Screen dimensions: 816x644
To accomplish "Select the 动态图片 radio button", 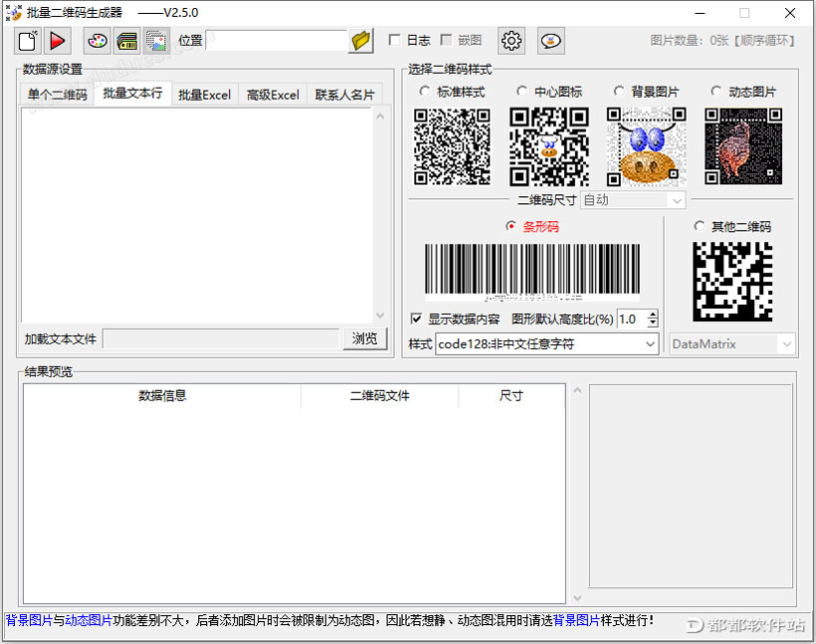I will pos(716,92).
